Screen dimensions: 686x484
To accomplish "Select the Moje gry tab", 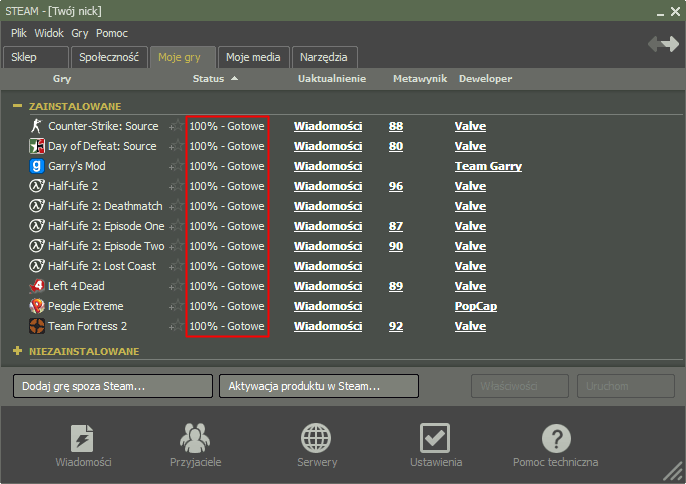I will (x=182, y=57).
